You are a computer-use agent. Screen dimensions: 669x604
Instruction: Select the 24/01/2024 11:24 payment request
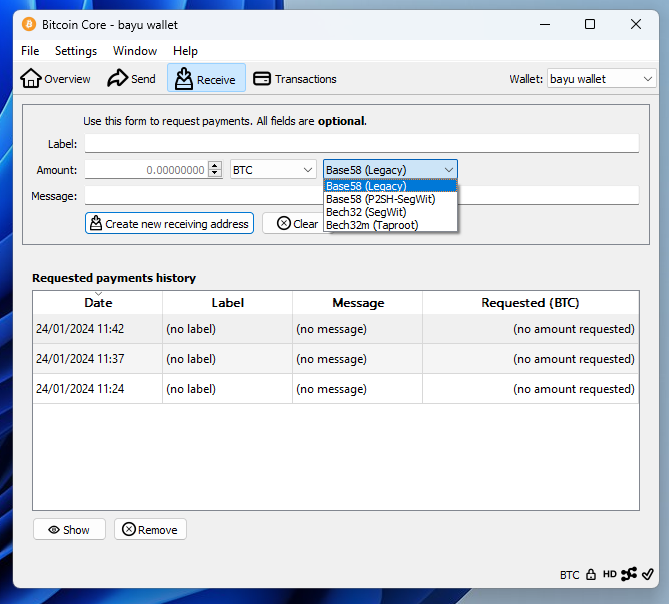pyautogui.click(x=336, y=389)
